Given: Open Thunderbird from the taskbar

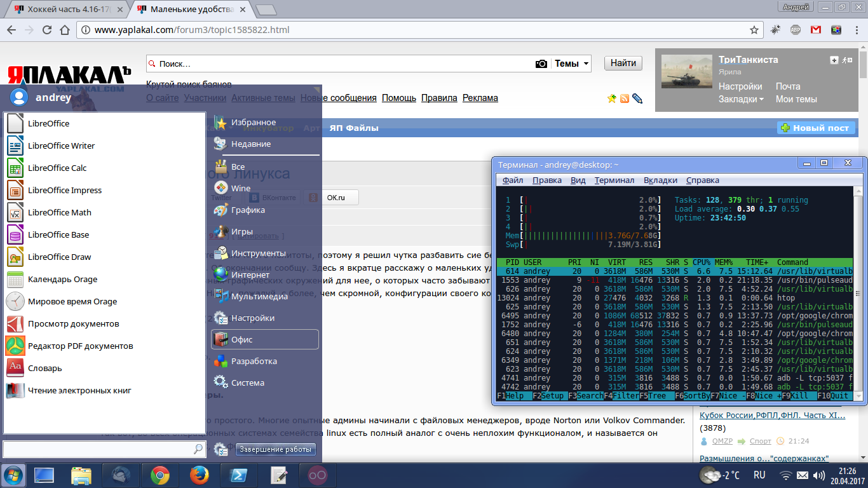Looking at the screenshot, I should point(121,475).
